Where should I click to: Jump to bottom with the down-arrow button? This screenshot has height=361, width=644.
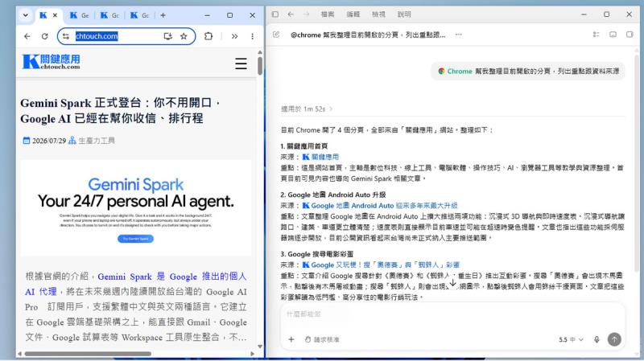pyautogui.click(x=452, y=283)
